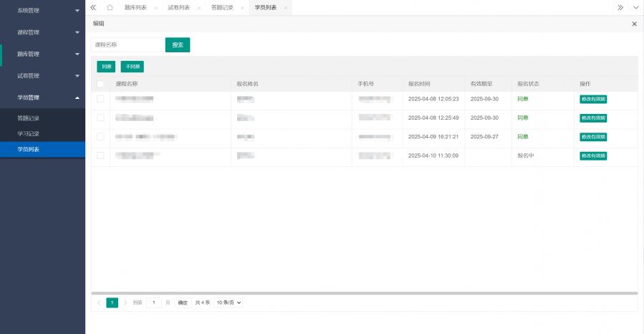Close the 题库列表 tab with its X
Image resolution: width=644 pixels, height=334 pixels.
(x=155, y=7)
